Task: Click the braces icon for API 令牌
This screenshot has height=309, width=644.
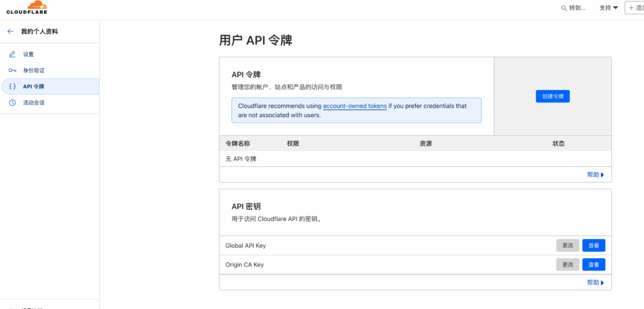Action: pyautogui.click(x=13, y=86)
